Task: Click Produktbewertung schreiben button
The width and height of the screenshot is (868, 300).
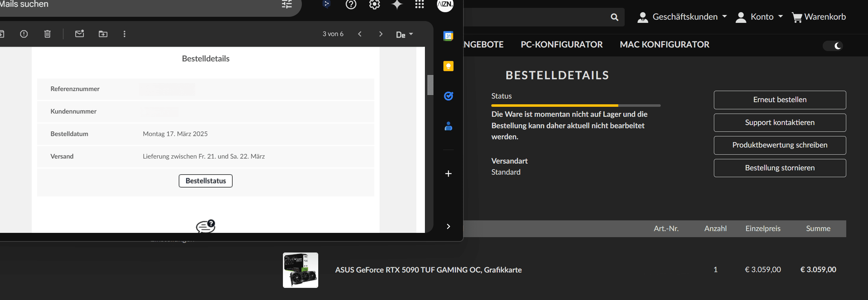Action: point(780,145)
